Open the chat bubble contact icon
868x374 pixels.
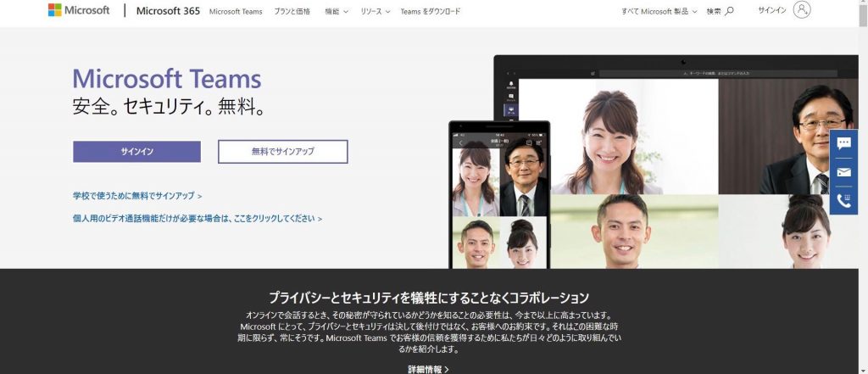point(843,143)
